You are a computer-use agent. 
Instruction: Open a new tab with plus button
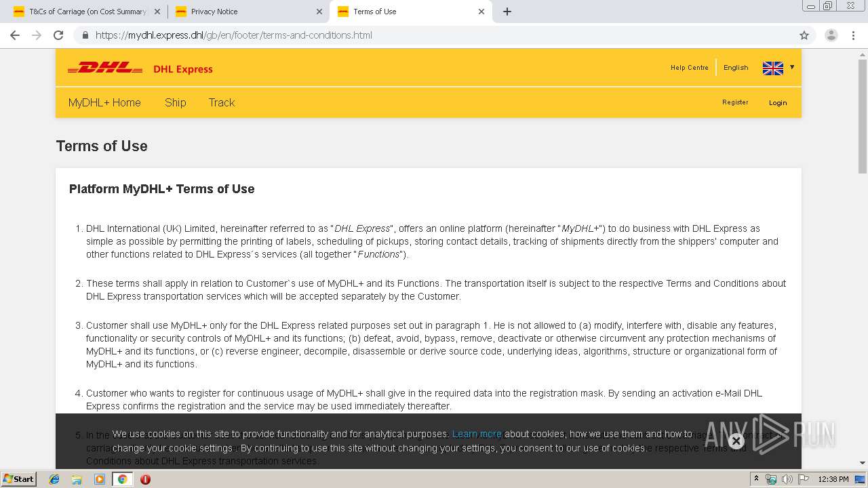point(507,12)
